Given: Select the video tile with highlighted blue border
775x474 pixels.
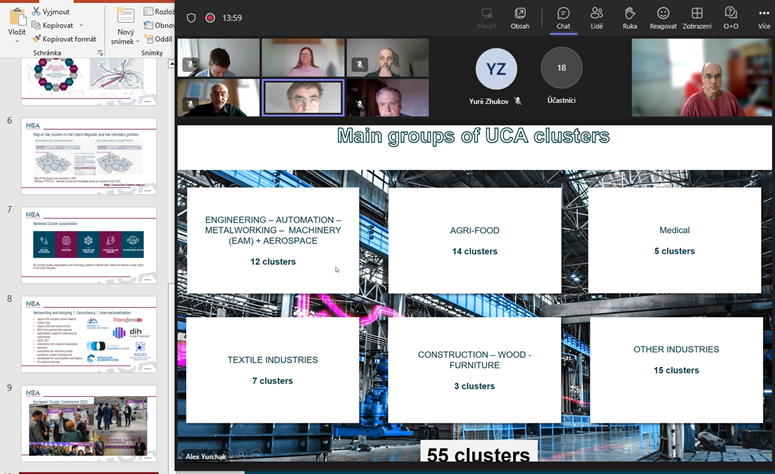Looking at the screenshot, I should click(x=303, y=97).
